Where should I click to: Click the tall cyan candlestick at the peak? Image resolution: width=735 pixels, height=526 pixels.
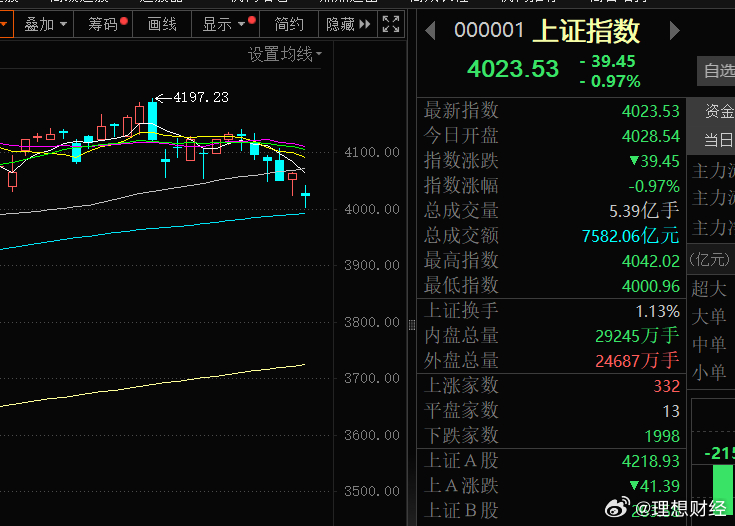pyautogui.click(x=152, y=120)
